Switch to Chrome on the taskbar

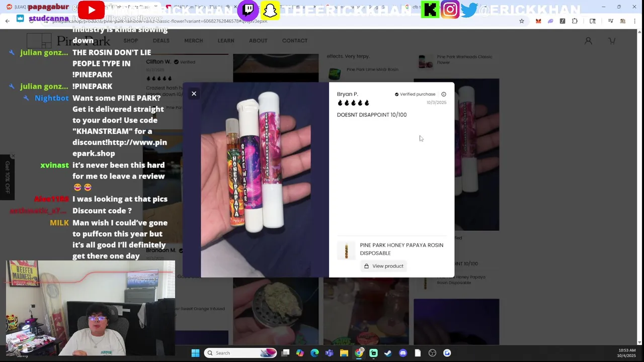click(359, 353)
